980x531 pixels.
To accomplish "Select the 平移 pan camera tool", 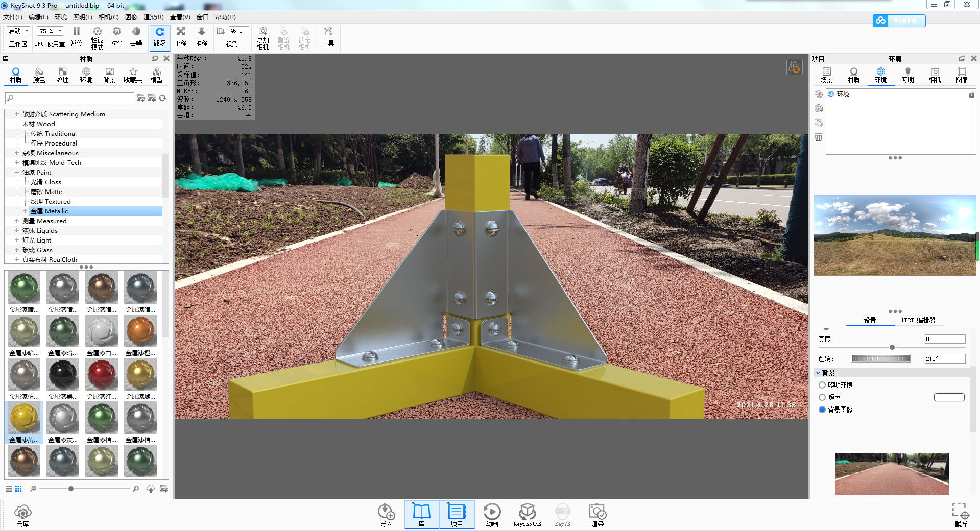I will 181,37.
